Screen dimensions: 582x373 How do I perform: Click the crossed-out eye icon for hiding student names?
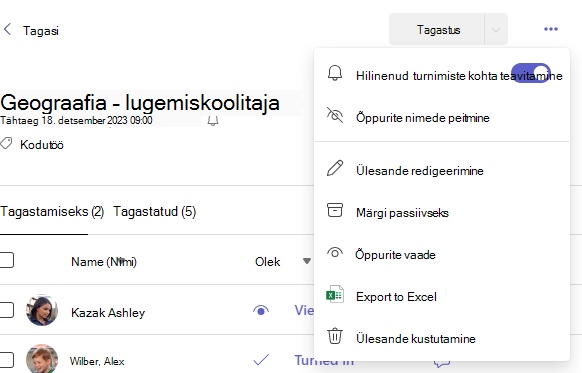[335, 115]
